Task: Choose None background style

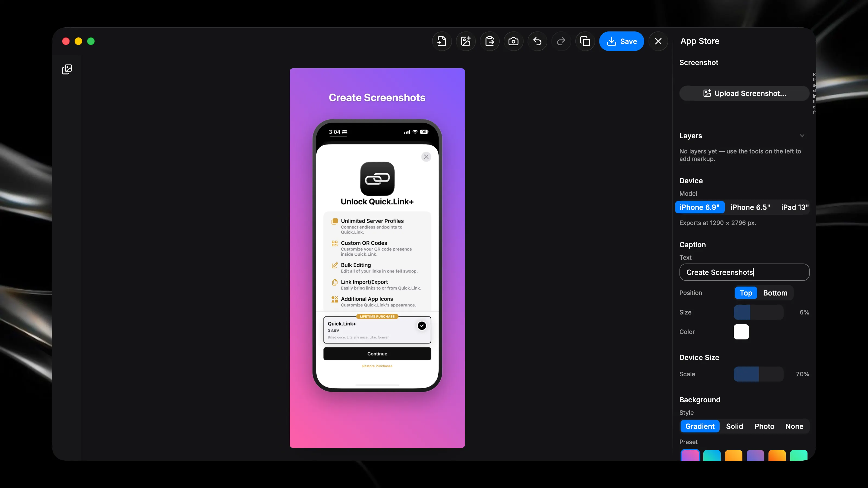Action: click(794, 426)
